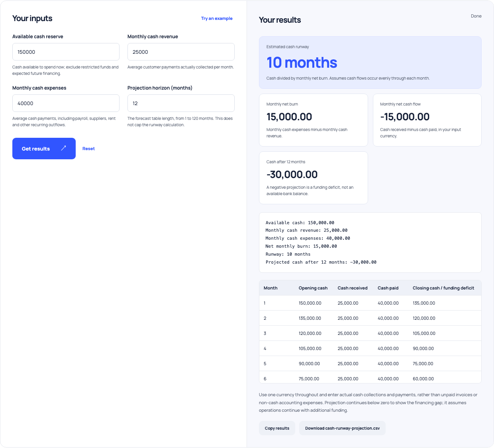
Task: Click the Cash paid column header
Action: pos(388,288)
